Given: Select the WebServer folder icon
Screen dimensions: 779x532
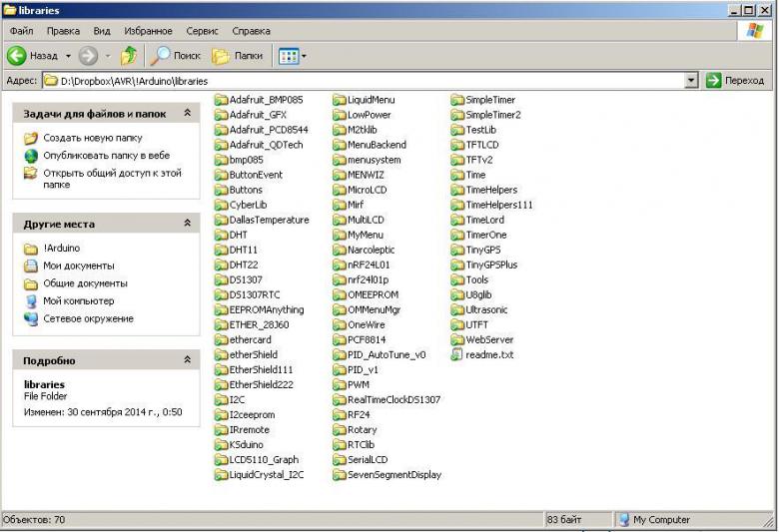Looking at the screenshot, I should [457, 340].
